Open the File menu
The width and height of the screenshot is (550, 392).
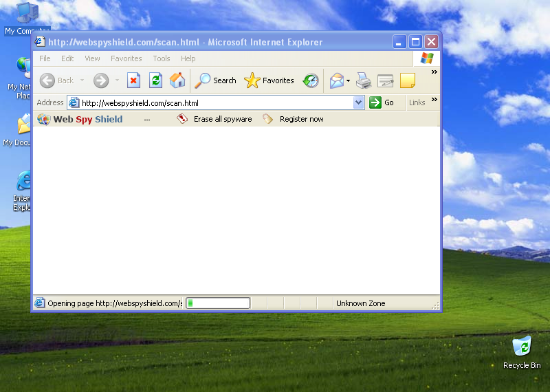[x=45, y=58]
